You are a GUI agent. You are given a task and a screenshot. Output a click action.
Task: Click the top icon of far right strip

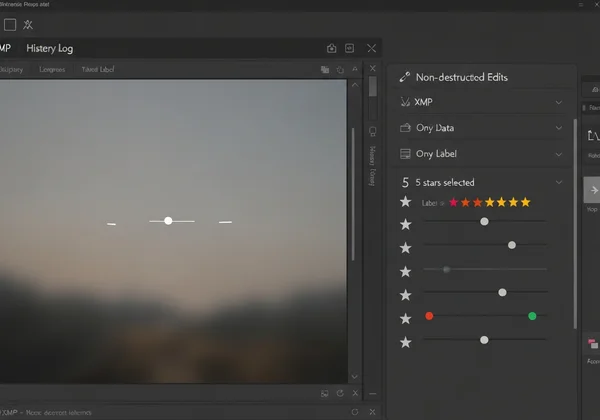[x=595, y=90]
